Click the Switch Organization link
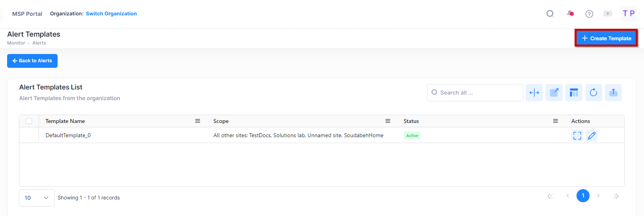This screenshot has width=644, height=216. click(111, 13)
